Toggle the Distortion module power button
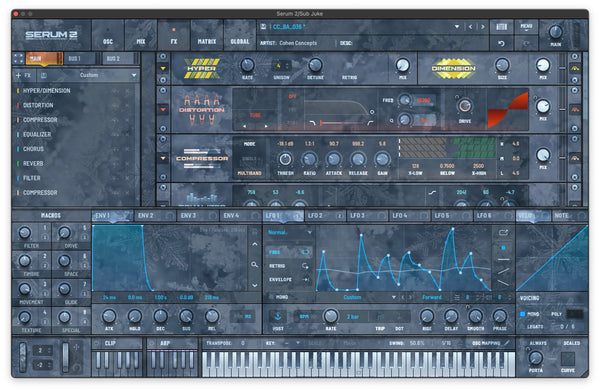 163,90
